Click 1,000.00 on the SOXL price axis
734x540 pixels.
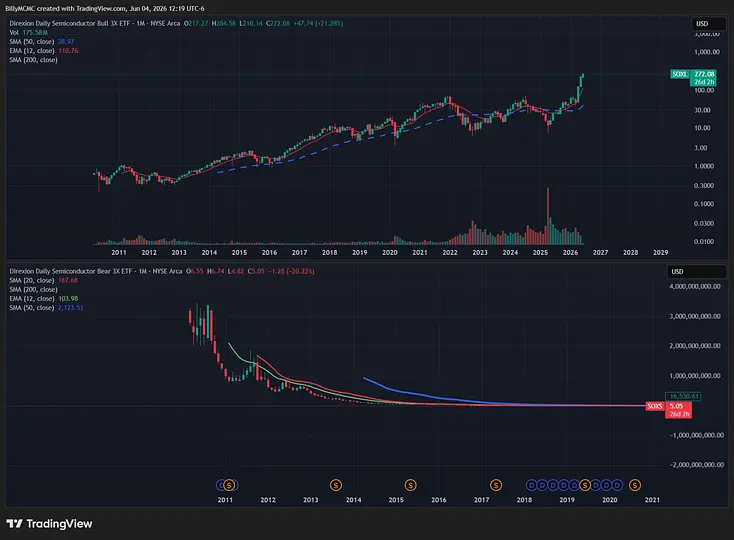(x=707, y=52)
